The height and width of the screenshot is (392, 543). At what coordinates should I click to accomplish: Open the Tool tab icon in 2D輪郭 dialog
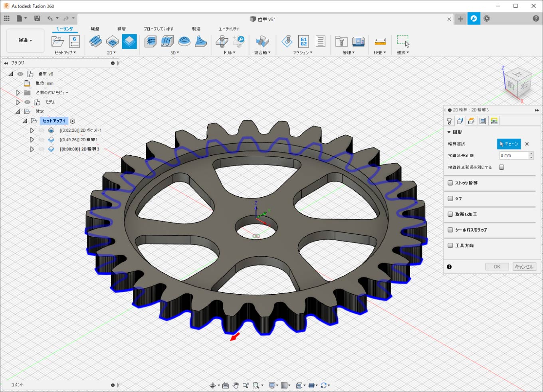tap(449, 121)
